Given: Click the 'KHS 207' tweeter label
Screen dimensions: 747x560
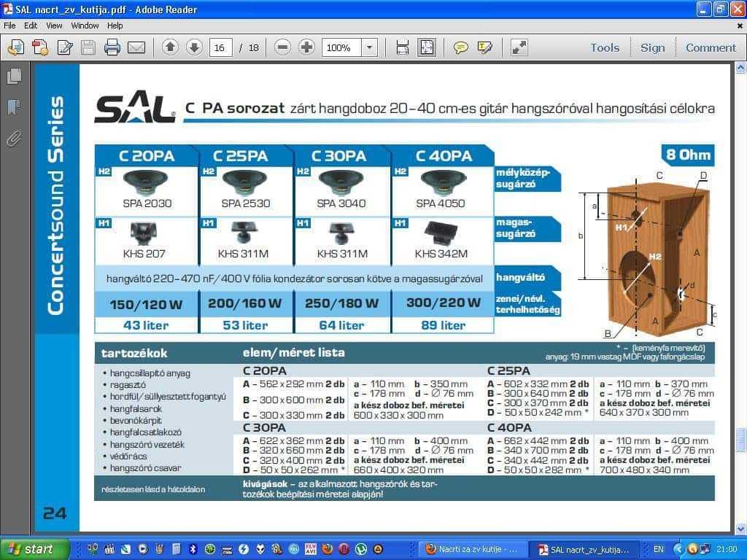Looking at the screenshot, I should pyautogui.click(x=144, y=254).
